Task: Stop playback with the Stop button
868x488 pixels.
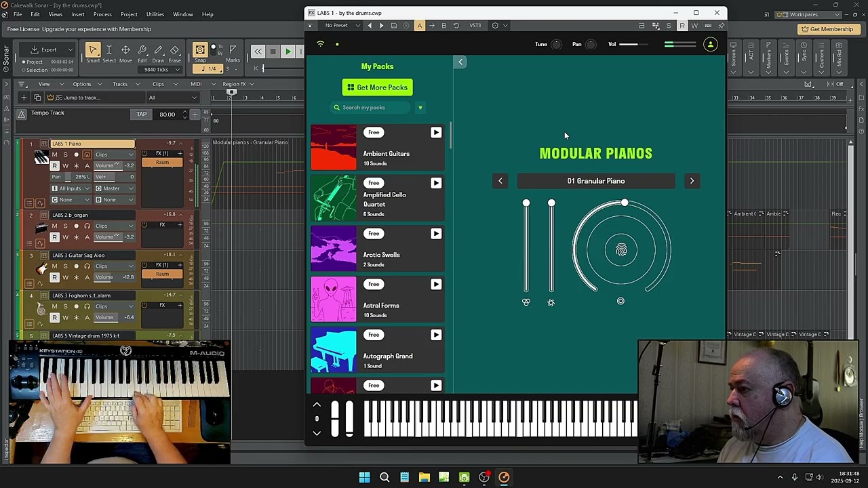Action: (x=273, y=52)
